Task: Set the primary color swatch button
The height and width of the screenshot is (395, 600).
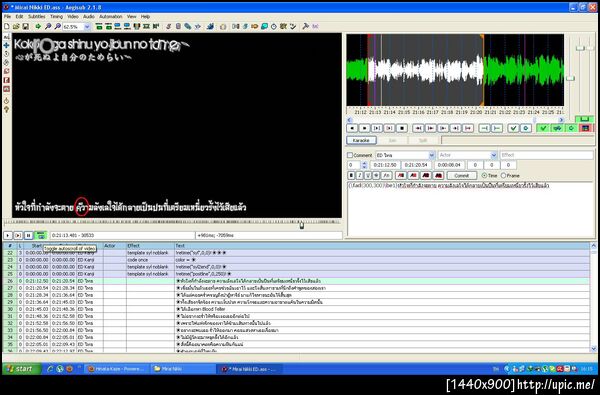Action: (x=401, y=175)
